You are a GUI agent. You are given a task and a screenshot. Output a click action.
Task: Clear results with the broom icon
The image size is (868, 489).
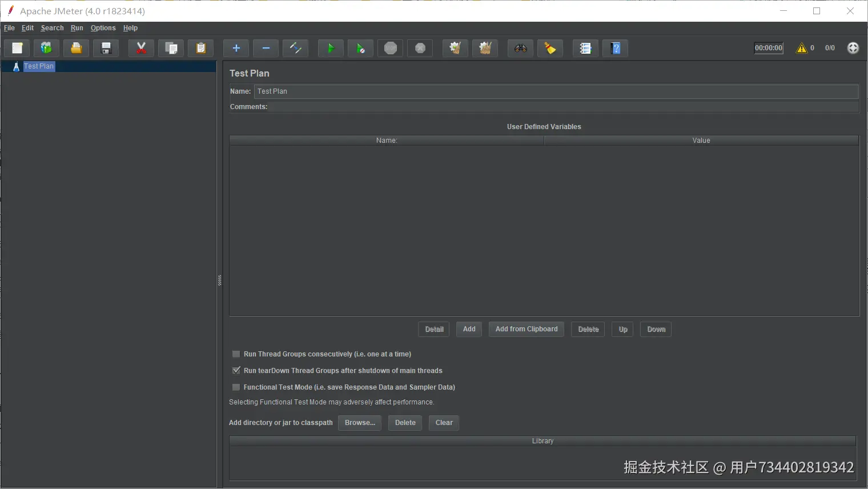point(455,49)
